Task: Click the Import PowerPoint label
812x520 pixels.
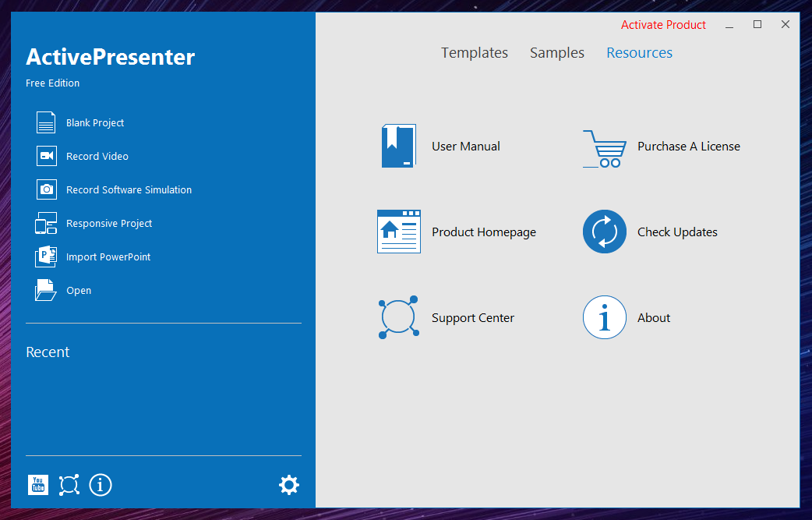Action: click(x=108, y=257)
